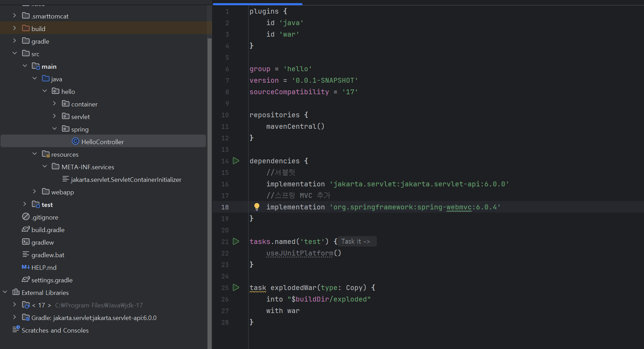Click the servlet package icon

pos(66,116)
